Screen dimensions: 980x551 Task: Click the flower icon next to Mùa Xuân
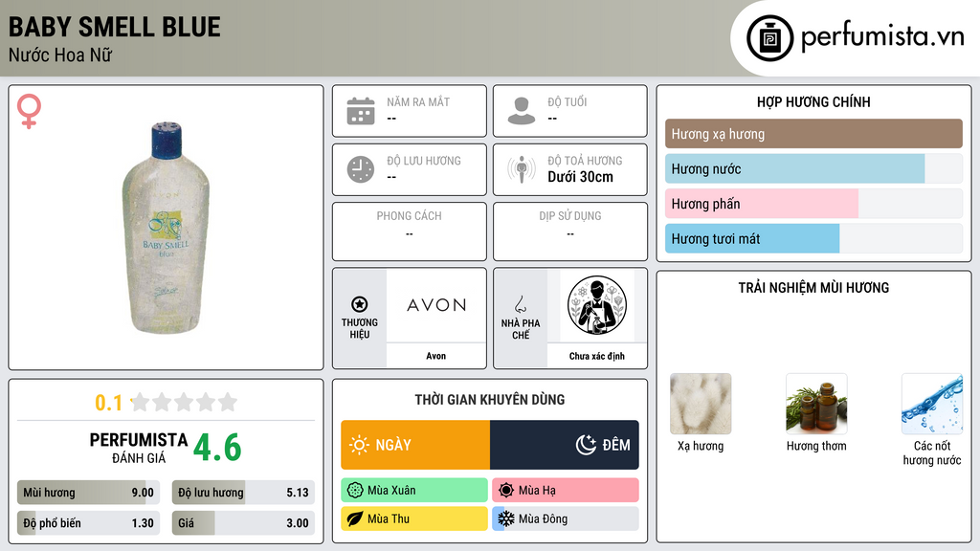click(x=355, y=491)
